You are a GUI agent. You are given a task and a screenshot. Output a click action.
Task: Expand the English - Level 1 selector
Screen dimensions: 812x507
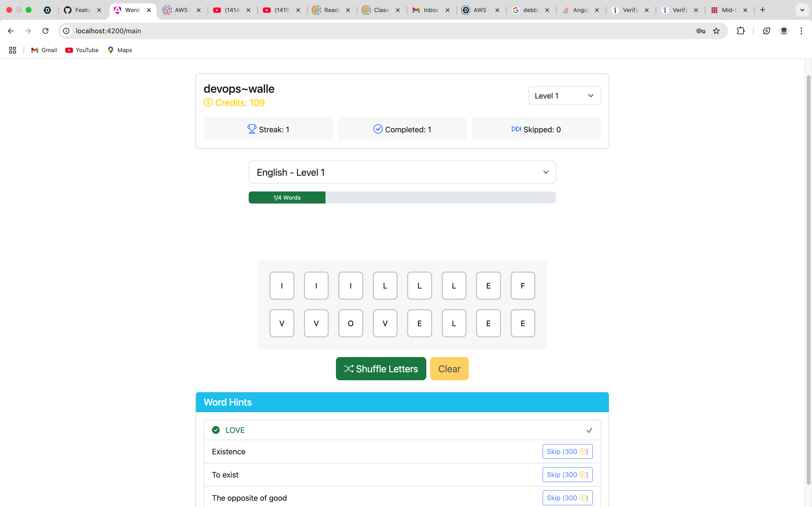pyautogui.click(x=402, y=172)
